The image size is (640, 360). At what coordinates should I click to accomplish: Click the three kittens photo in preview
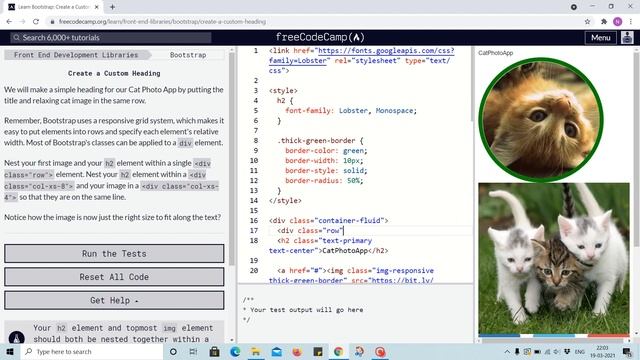click(553, 258)
